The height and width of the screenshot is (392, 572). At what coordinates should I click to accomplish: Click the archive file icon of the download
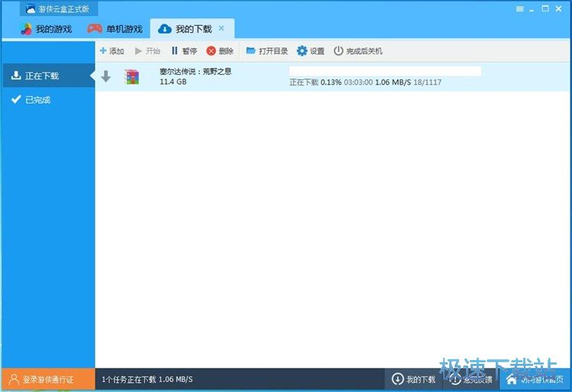132,76
